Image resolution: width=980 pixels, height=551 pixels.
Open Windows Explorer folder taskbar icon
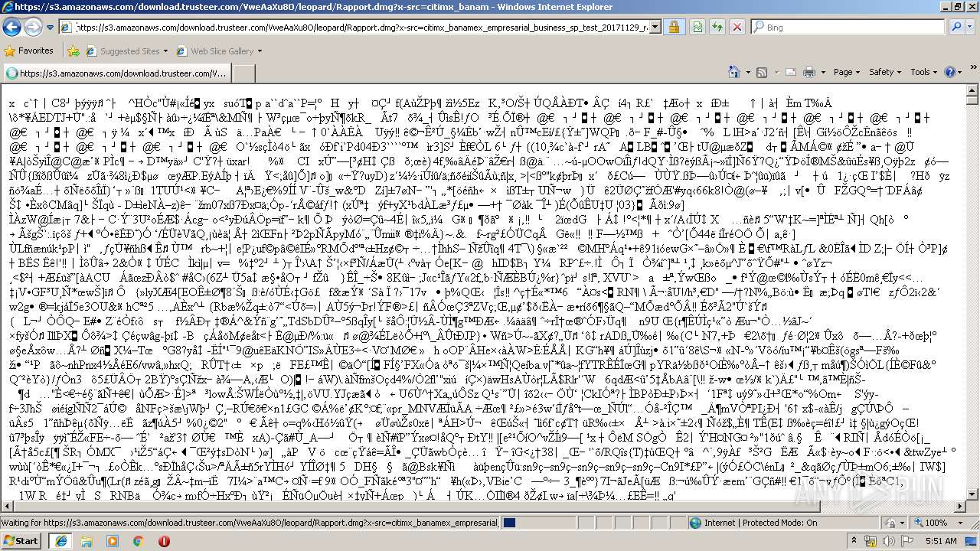click(x=87, y=540)
